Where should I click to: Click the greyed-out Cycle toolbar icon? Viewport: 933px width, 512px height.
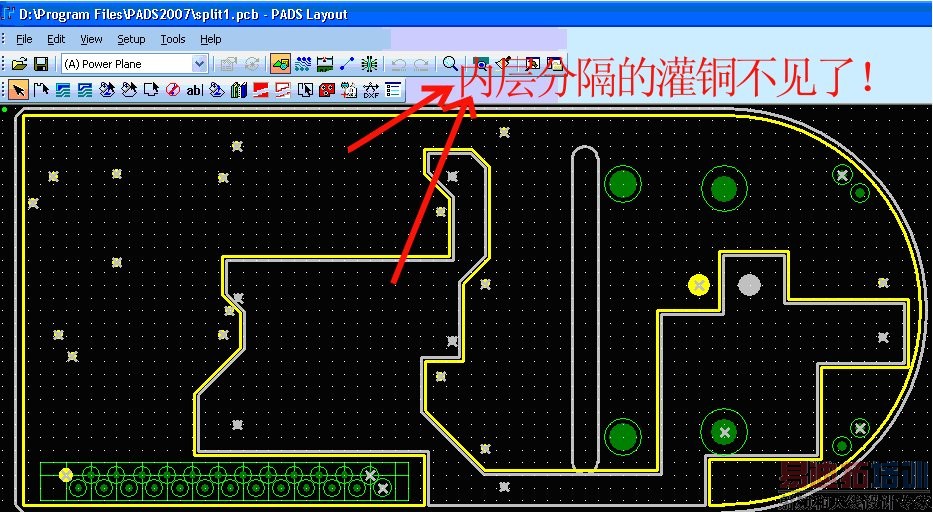click(252, 64)
